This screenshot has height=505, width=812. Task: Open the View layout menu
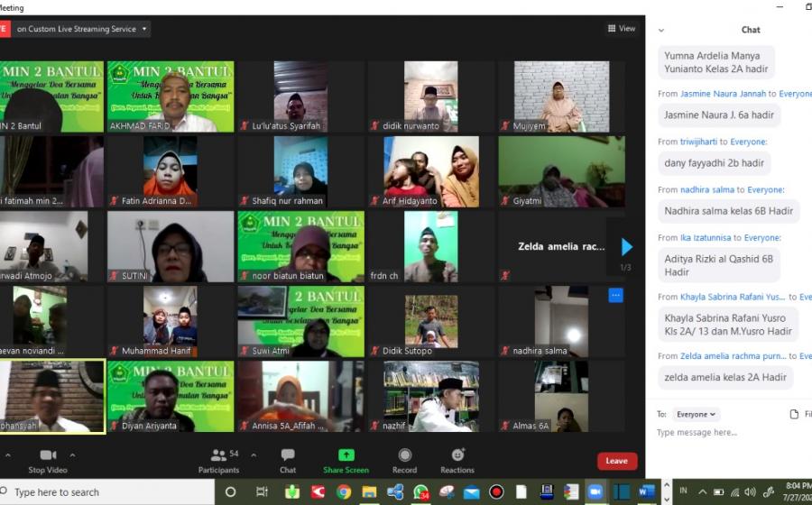click(x=622, y=29)
